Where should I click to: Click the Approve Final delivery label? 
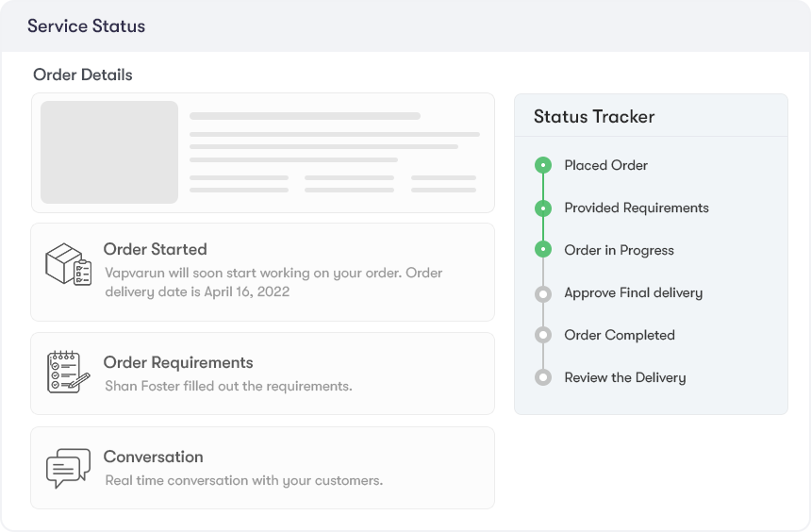(633, 293)
